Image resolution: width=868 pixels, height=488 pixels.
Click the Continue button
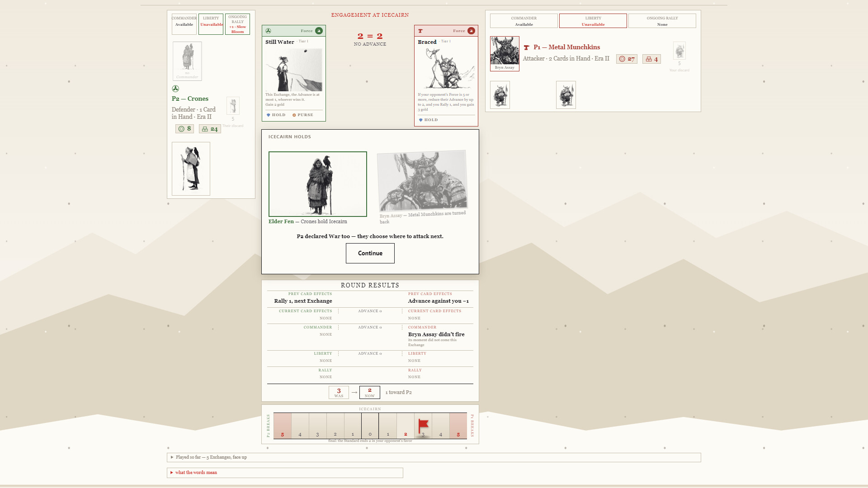(370, 253)
